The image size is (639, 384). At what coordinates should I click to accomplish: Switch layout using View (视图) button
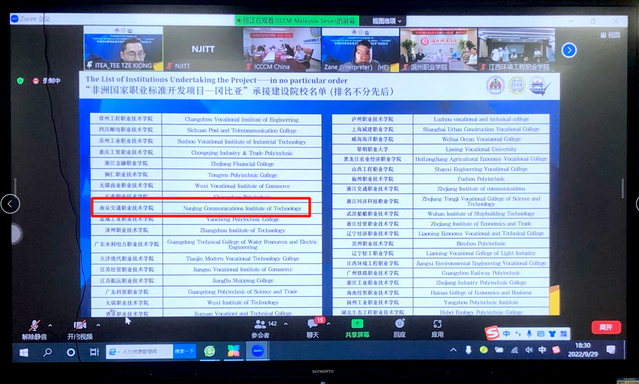(x=610, y=35)
